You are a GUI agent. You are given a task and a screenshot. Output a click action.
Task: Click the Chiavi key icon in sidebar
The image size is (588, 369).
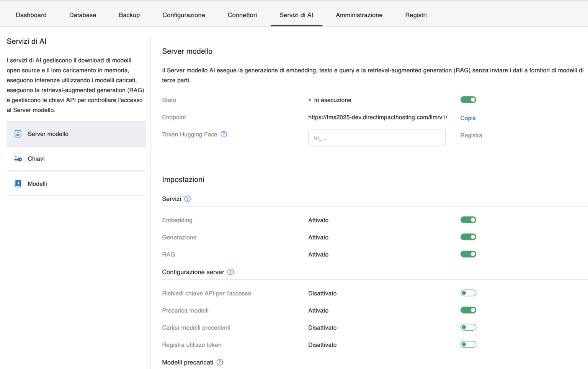click(18, 159)
